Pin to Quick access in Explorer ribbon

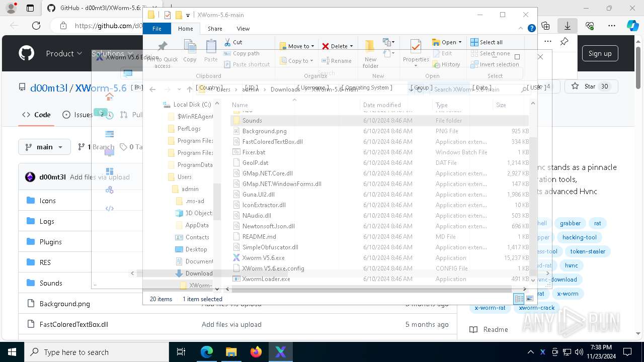pos(163,53)
